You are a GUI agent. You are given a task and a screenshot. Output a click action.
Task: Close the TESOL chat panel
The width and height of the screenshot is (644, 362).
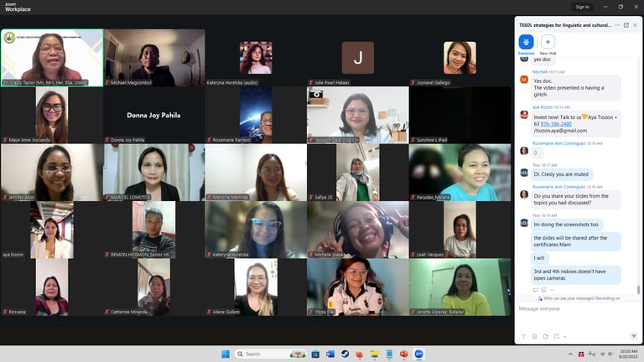click(x=635, y=25)
